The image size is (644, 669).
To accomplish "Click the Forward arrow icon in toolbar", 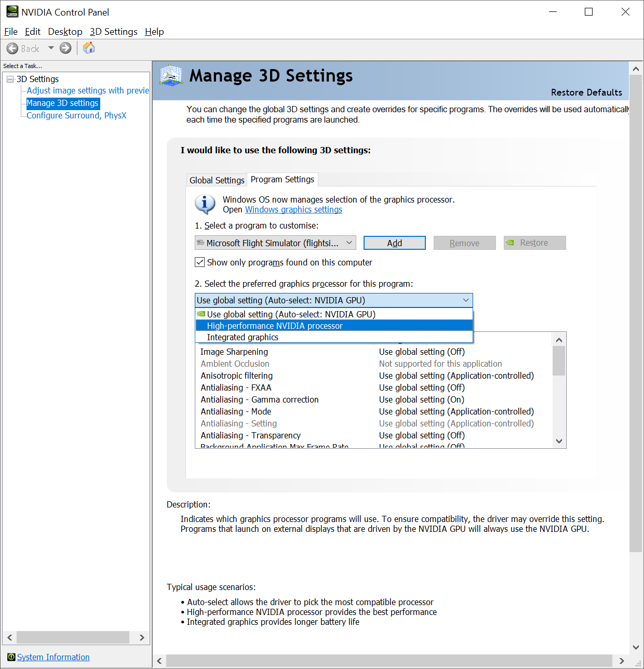I will pyautogui.click(x=65, y=48).
